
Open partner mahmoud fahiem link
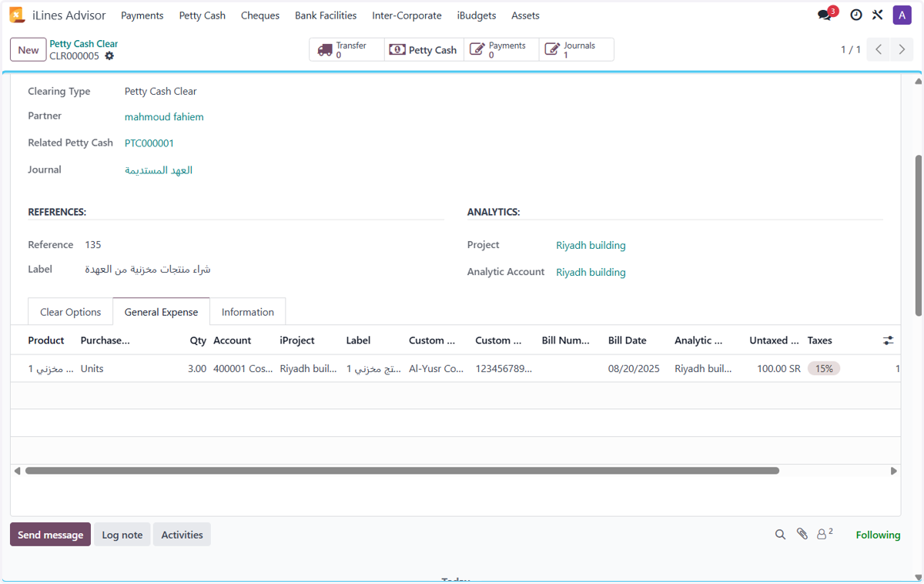point(164,117)
